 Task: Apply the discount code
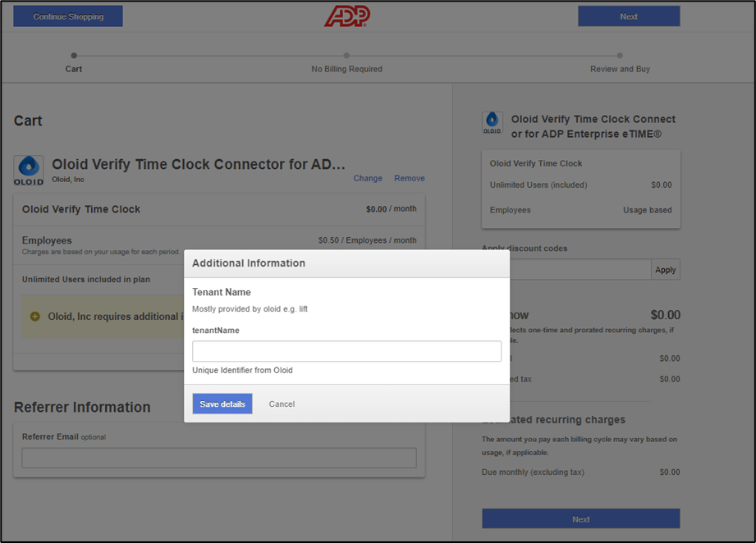(666, 269)
